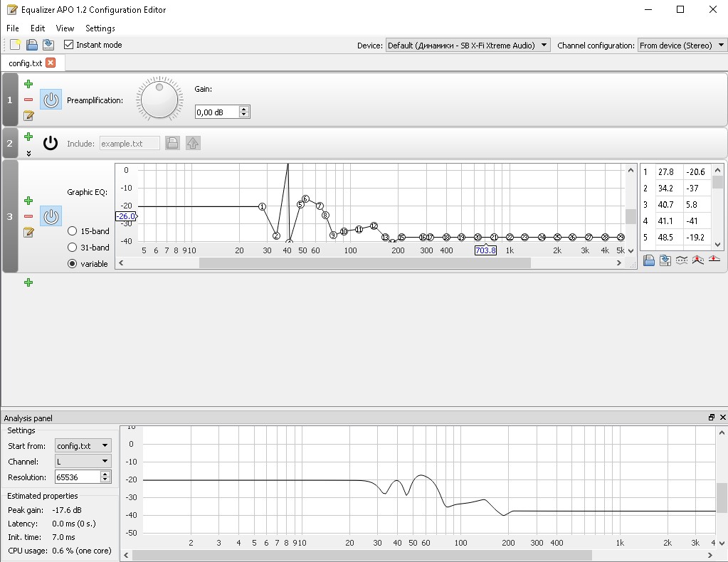Click Analysis panel horizontal scrollbar thumb
728x562 pixels.
tap(362, 555)
